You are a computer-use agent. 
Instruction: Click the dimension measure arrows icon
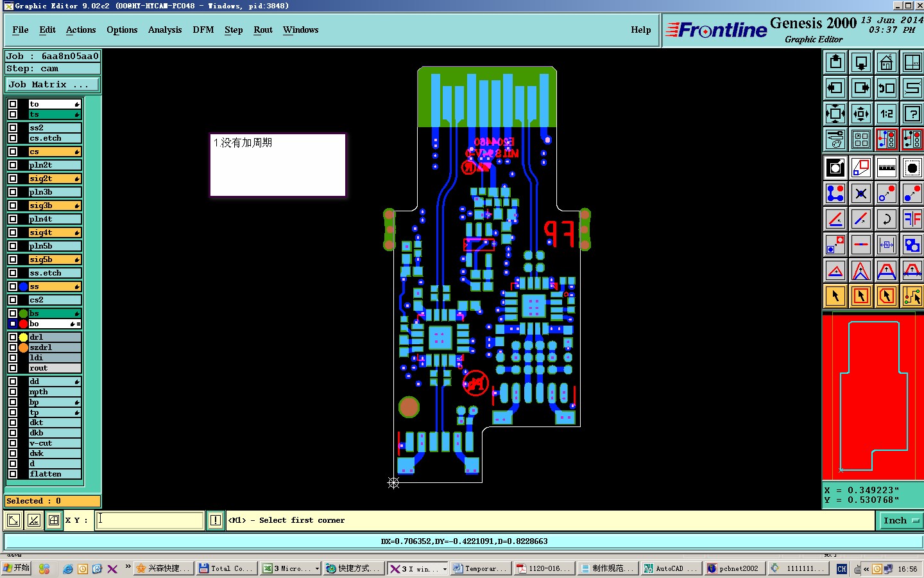[x=887, y=245]
